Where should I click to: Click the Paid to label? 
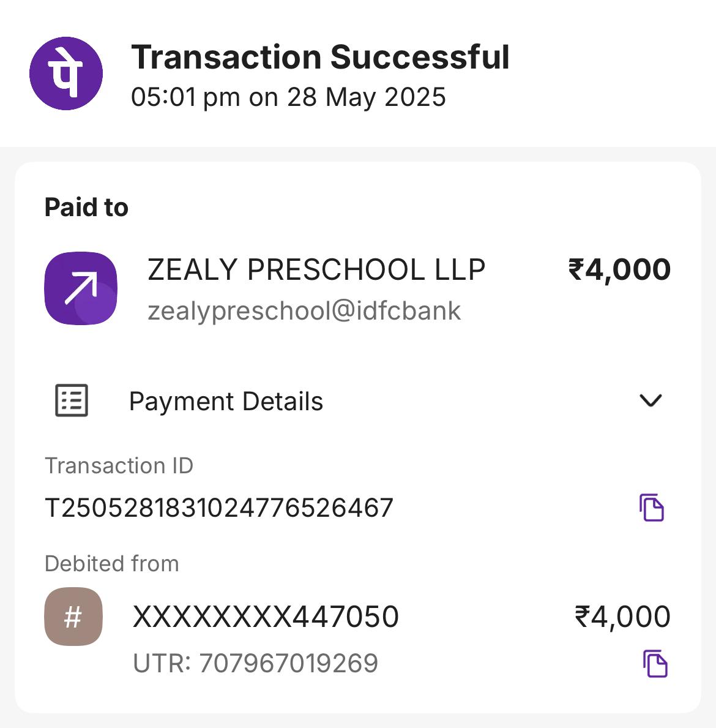86,208
